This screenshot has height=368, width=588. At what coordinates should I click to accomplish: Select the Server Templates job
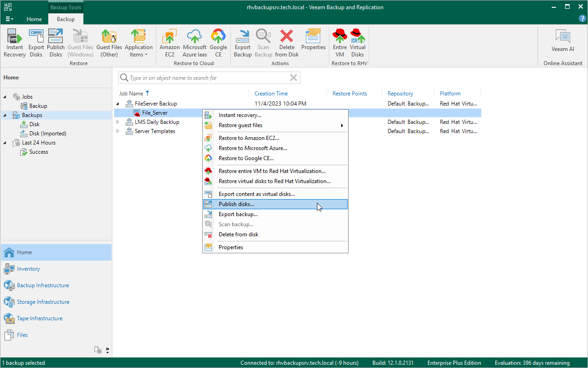coord(155,131)
